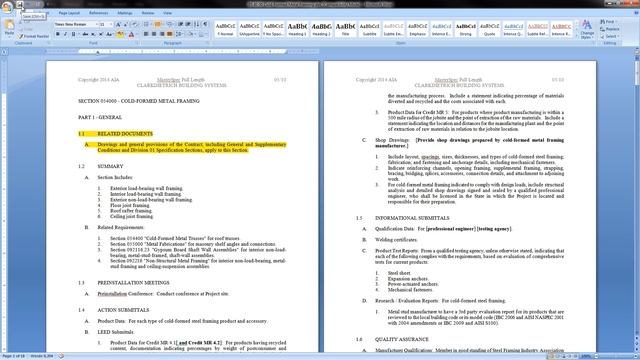Open the Paragraph dialog launcher

pos(209,43)
